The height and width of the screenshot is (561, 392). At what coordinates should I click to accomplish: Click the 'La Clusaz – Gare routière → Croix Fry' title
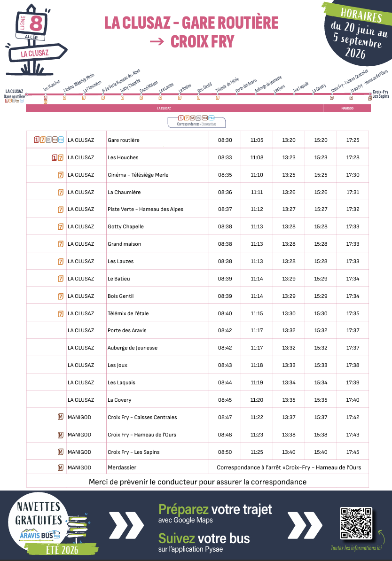[191, 32]
